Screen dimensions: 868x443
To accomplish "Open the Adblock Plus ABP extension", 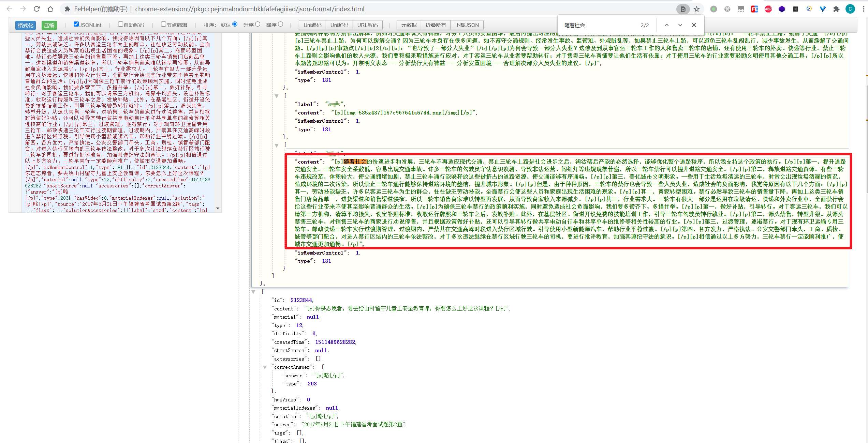I will (768, 9).
